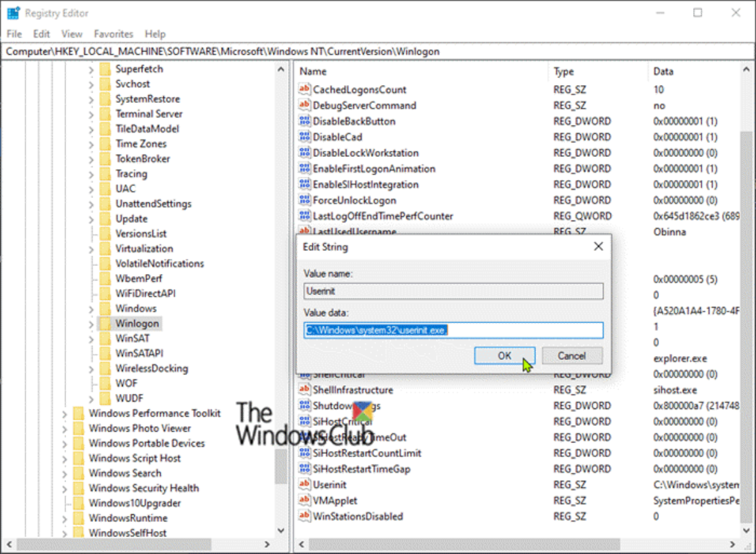Click the explorer.exe data value

tap(680, 358)
